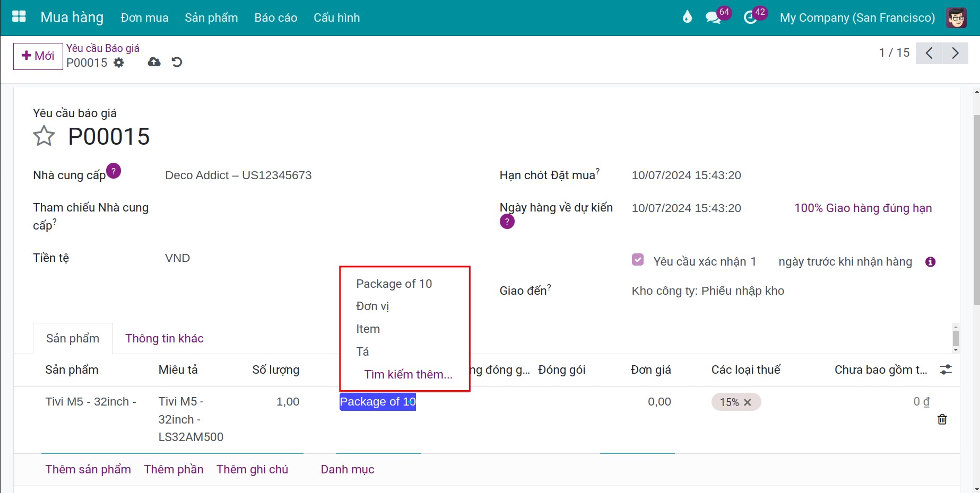Select the Sản phẩm notebook tab
The height and width of the screenshot is (493, 980).
click(x=73, y=338)
